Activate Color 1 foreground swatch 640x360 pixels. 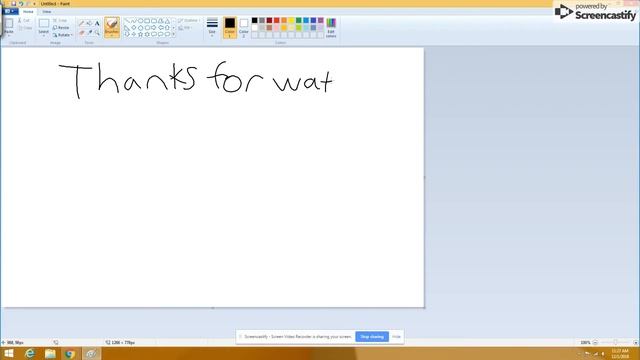pyautogui.click(x=230, y=27)
